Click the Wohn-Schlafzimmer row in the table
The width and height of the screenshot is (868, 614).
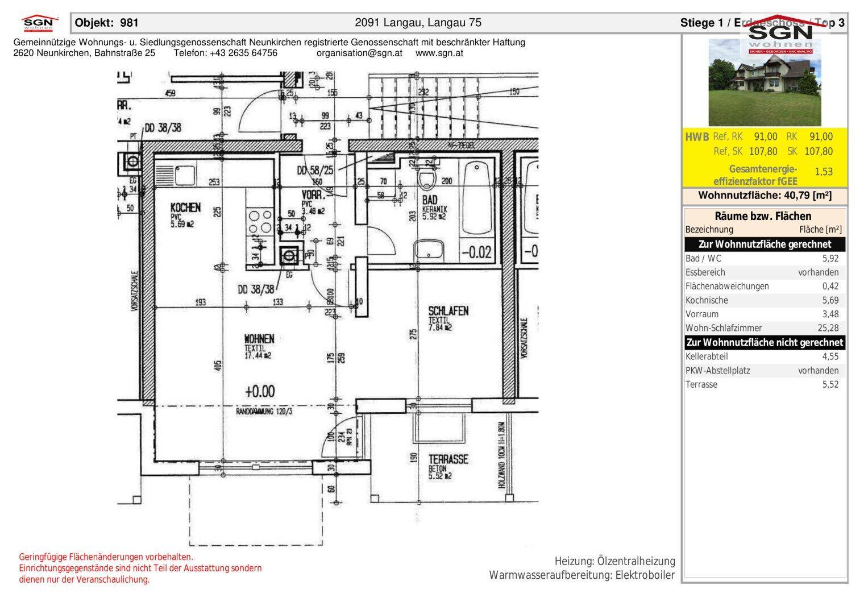click(x=765, y=328)
